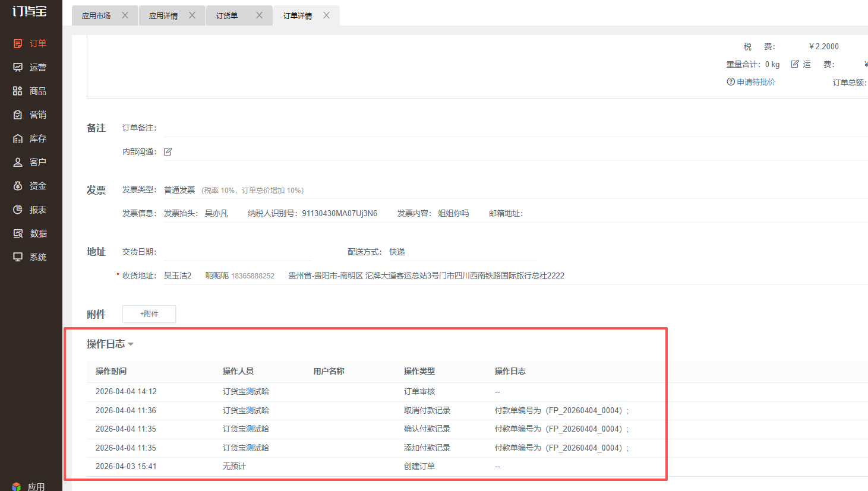Add a file with +附件 button
This screenshot has width=868, height=491.
click(149, 314)
